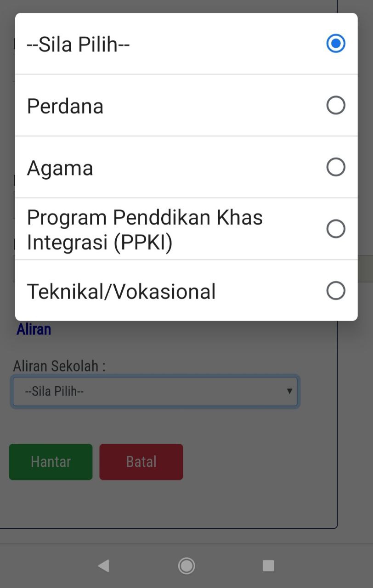373x588 pixels.
Task: Tap the Perdana option text
Action: tap(65, 106)
